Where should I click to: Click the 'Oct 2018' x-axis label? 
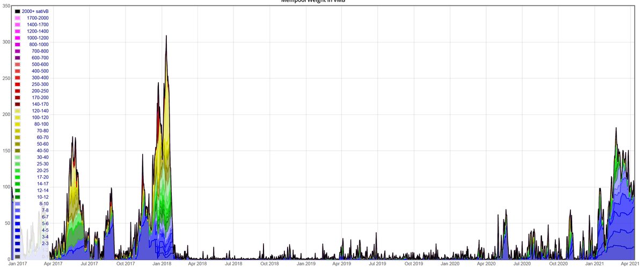tap(269, 264)
